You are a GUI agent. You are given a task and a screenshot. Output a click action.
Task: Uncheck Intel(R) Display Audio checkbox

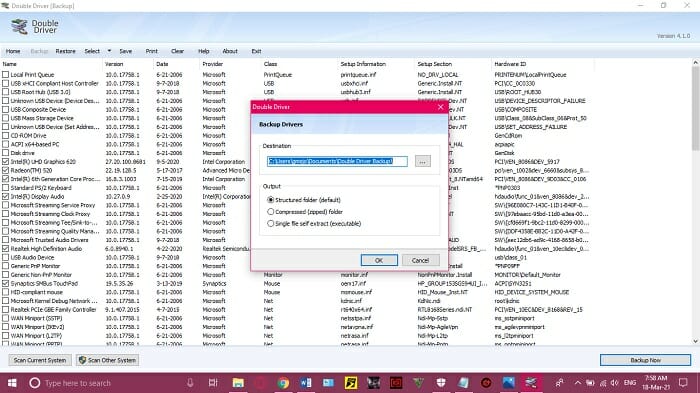5,196
